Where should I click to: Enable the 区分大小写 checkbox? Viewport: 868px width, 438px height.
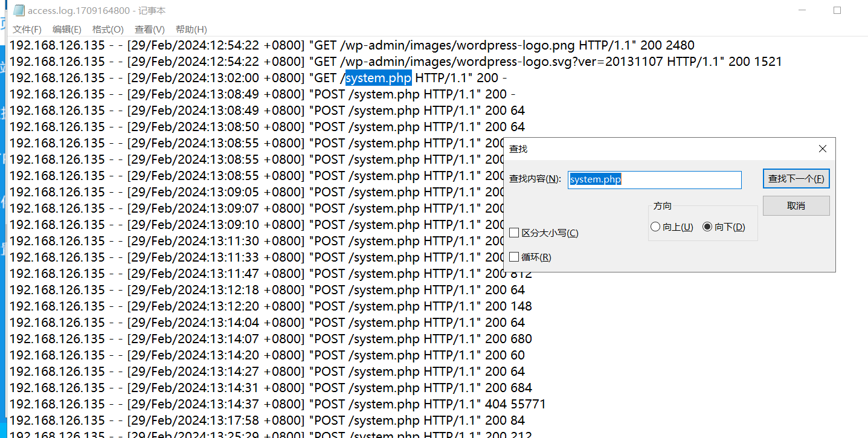coord(515,233)
